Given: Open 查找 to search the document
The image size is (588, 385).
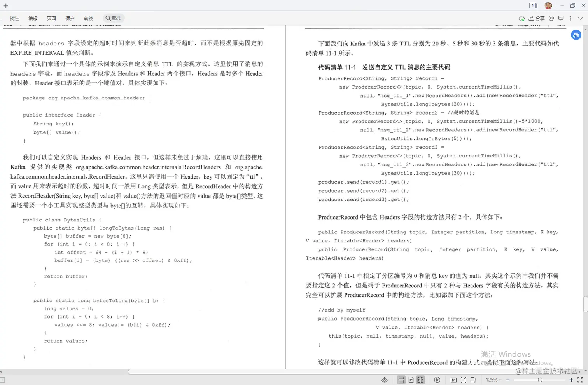Looking at the screenshot, I should (113, 18).
